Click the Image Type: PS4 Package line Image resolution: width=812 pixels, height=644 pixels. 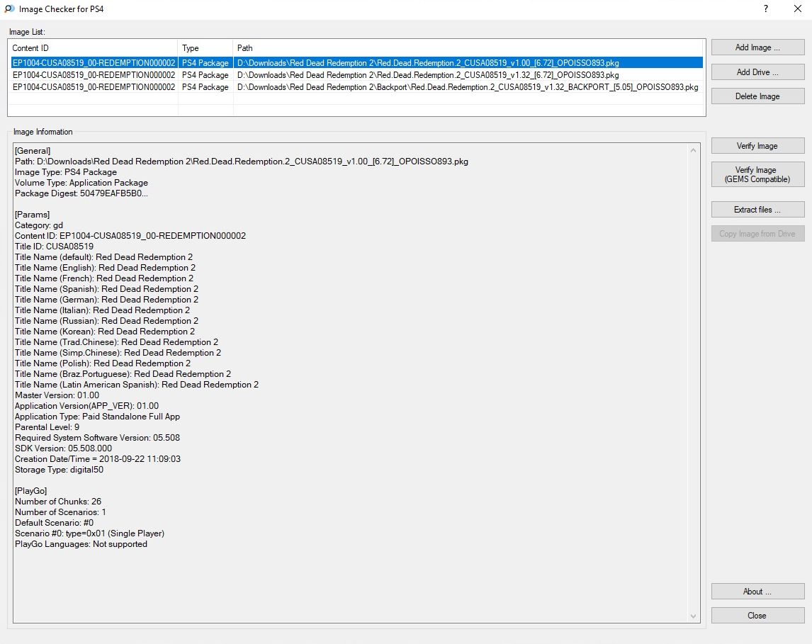[x=66, y=172]
